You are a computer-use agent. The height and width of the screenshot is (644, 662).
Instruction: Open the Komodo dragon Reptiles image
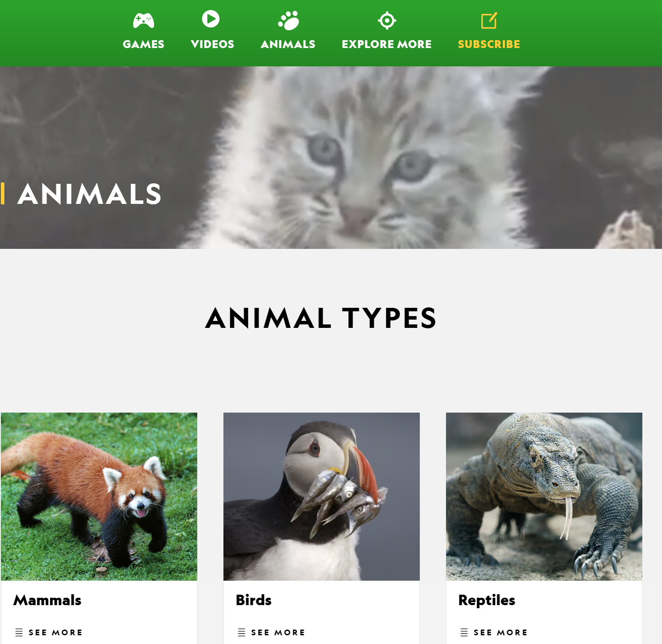544,496
